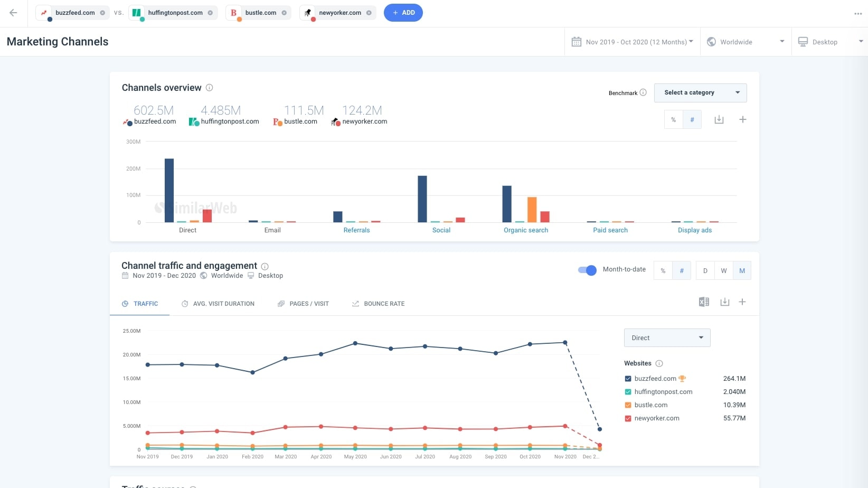This screenshot has height=488, width=868.
Task: Switch Channels overview to number view
Action: pyautogui.click(x=692, y=120)
